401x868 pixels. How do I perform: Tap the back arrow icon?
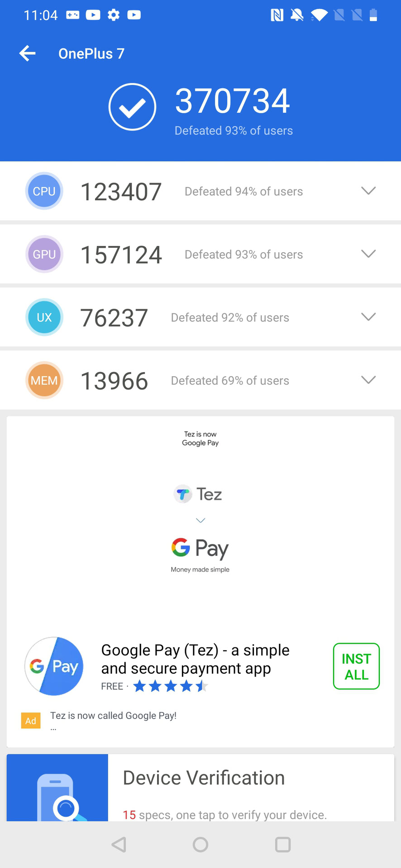(27, 53)
